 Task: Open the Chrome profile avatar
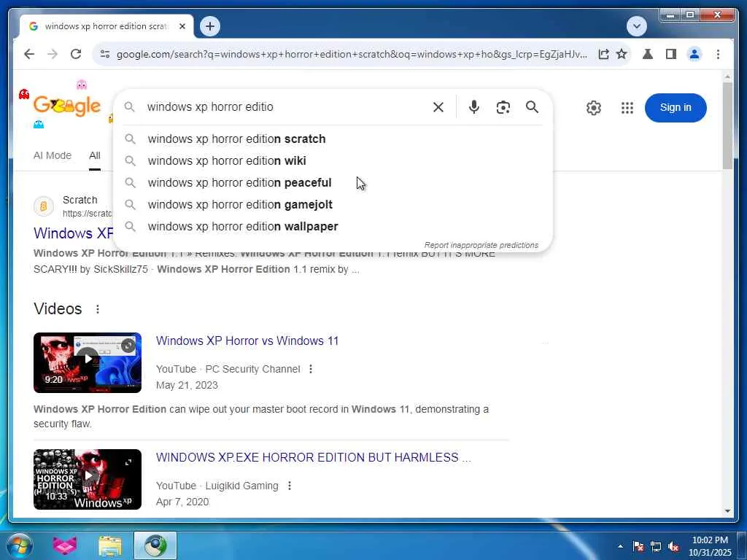(694, 54)
